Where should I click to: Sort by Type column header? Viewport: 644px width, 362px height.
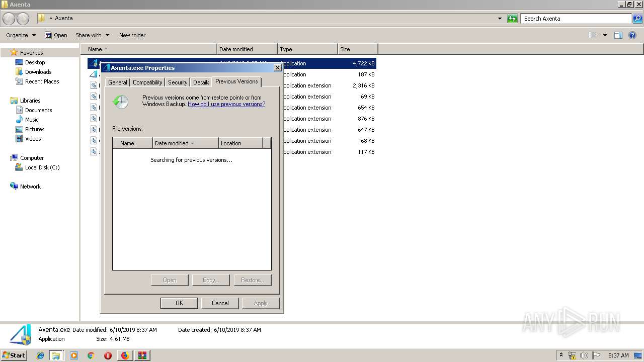point(307,49)
